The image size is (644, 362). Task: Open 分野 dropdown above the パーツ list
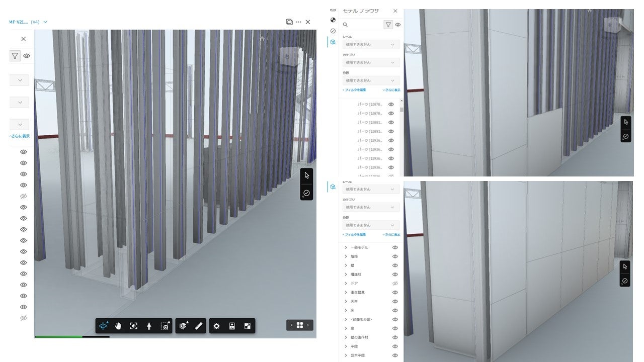click(371, 80)
